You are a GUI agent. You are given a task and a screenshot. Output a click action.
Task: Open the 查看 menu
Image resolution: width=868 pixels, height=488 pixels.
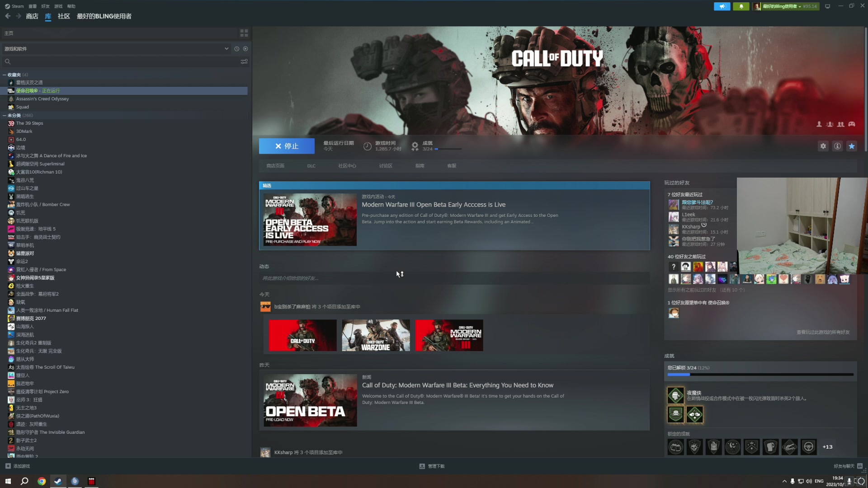point(33,6)
